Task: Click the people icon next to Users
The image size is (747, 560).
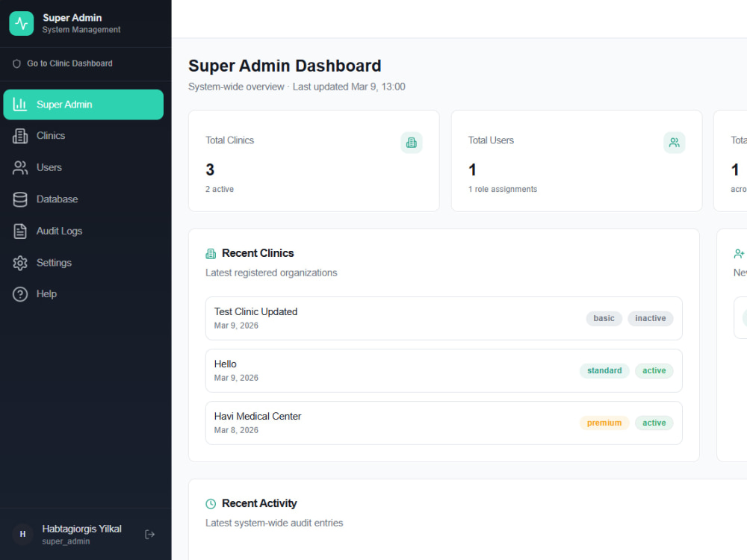Action: 20,167
